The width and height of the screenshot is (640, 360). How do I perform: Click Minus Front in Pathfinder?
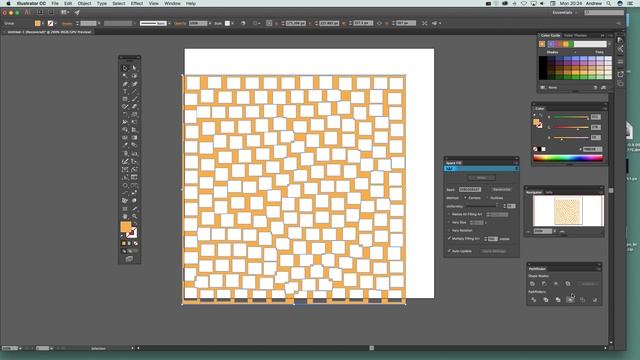[544, 284]
